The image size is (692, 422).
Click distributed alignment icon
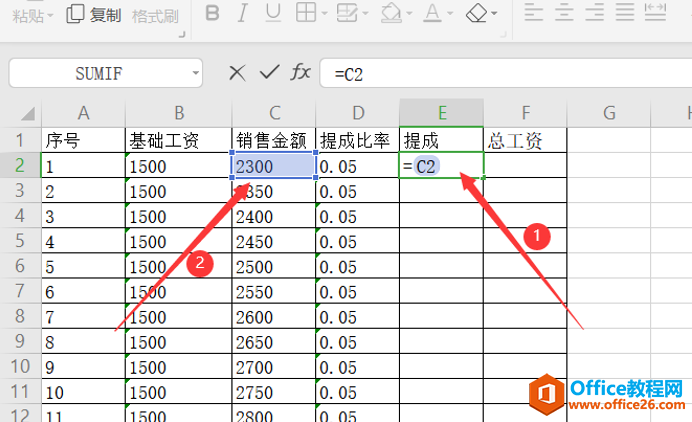(655, 12)
